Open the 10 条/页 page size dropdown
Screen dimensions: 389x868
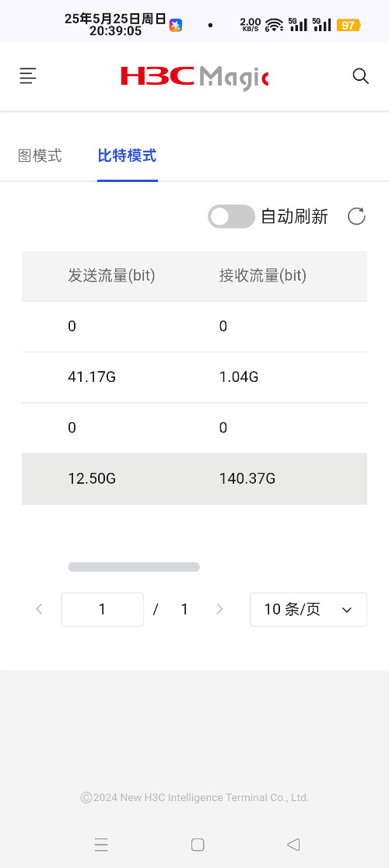click(x=308, y=610)
